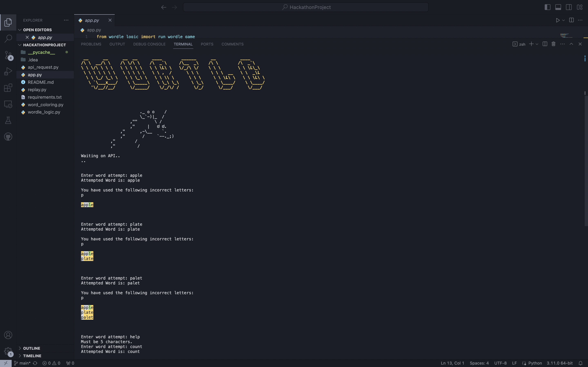The width and height of the screenshot is (588, 367).
Task: Toggle the primary side bar layout button
Action: pos(547,7)
